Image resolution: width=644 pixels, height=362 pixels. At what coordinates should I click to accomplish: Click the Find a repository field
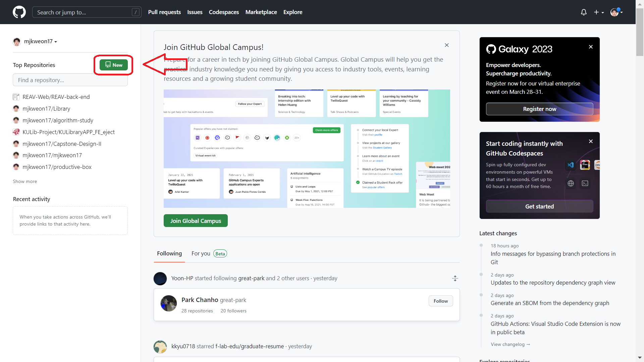point(70,80)
